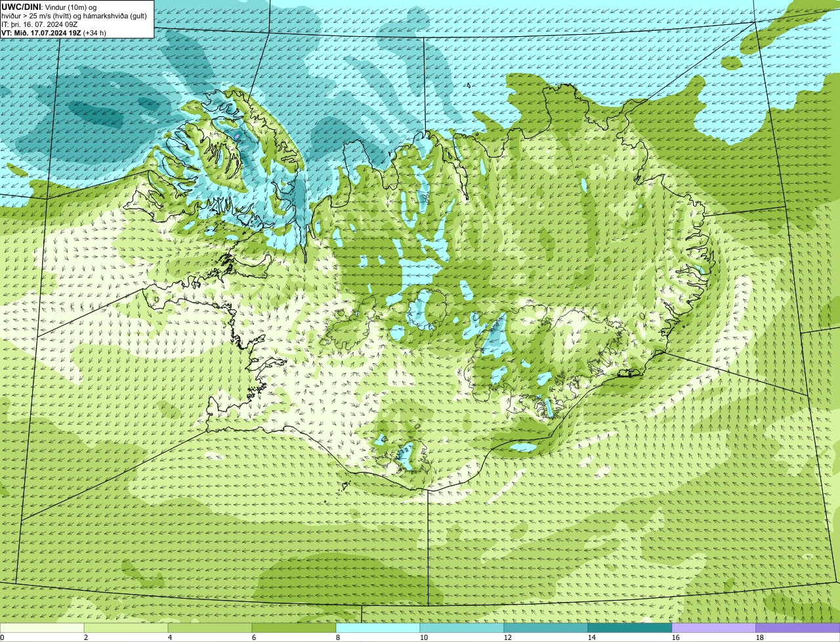
Task: Click the '2' tick label on the color scale
Action: pos(86,637)
